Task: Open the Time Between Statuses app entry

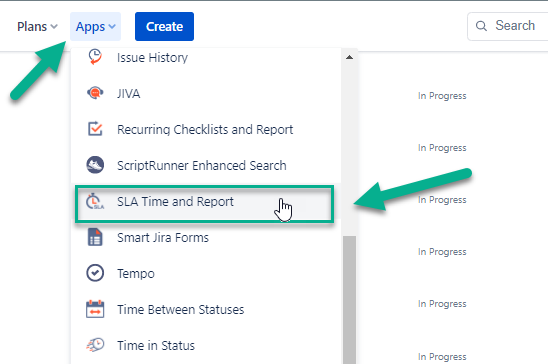Action: (x=206, y=310)
